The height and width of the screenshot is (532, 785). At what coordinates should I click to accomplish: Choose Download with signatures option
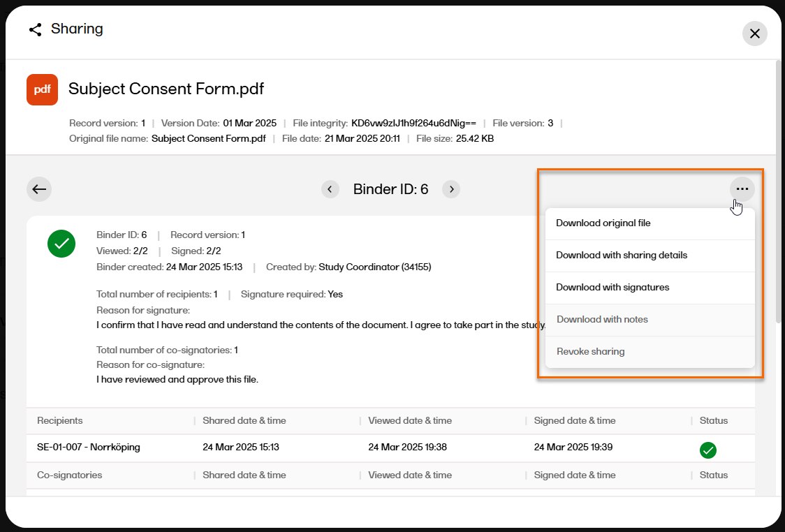612,288
